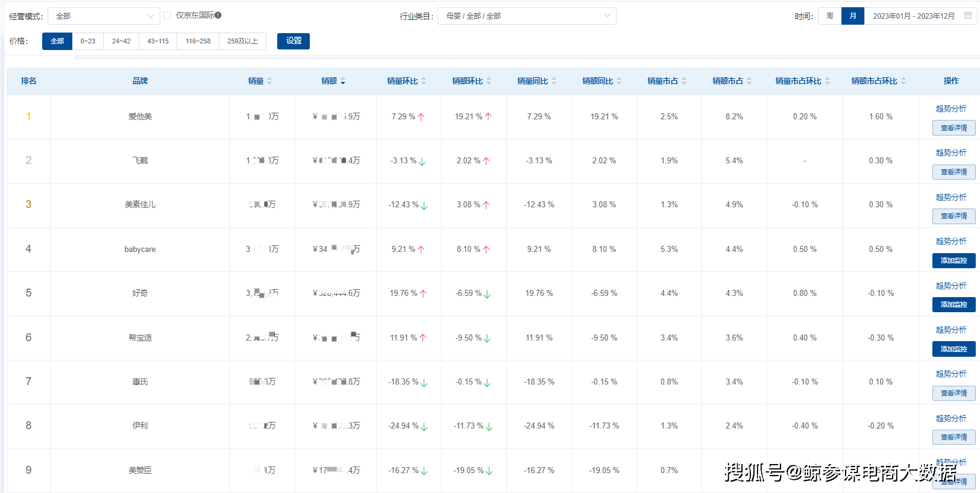Screen dimensions: 980x493
Task: Sort by 销额 column sort icon
Action: pyautogui.click(x=343, y=81)
